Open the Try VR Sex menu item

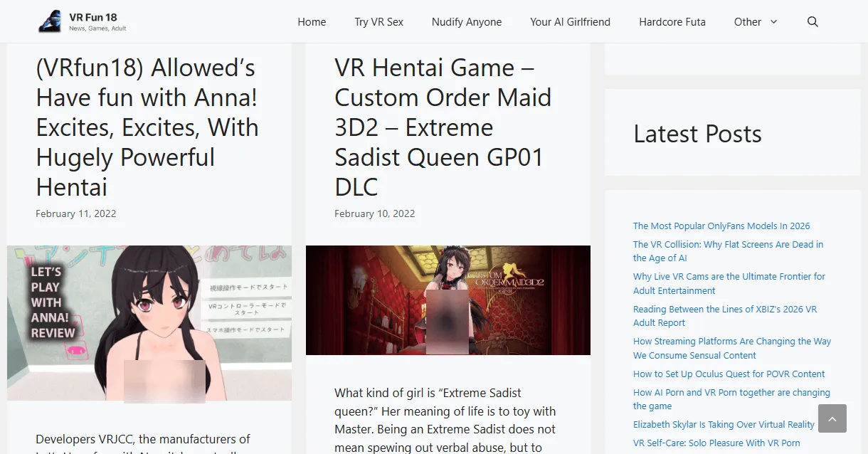pyautogui.click(x=379, y=22)
